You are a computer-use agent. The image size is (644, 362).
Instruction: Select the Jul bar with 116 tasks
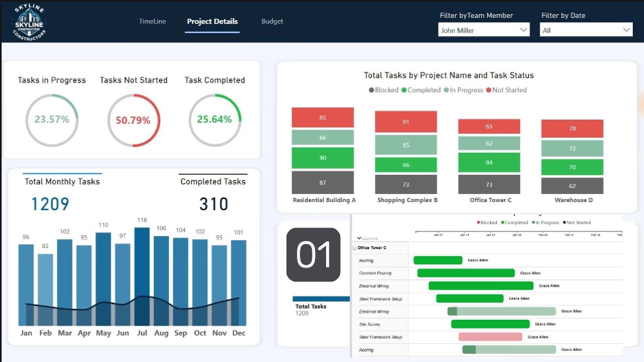point(142,277)
